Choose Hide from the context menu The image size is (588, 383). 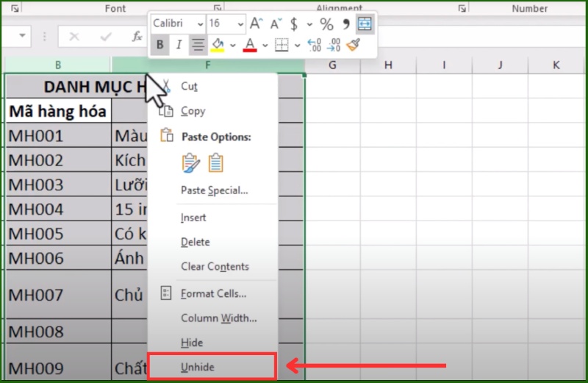192,343
